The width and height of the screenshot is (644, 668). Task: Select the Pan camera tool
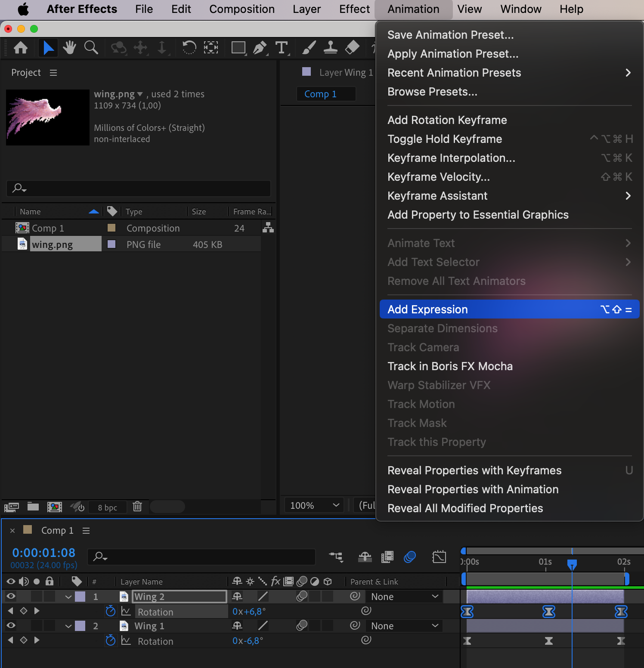click(x=141, y=47)
